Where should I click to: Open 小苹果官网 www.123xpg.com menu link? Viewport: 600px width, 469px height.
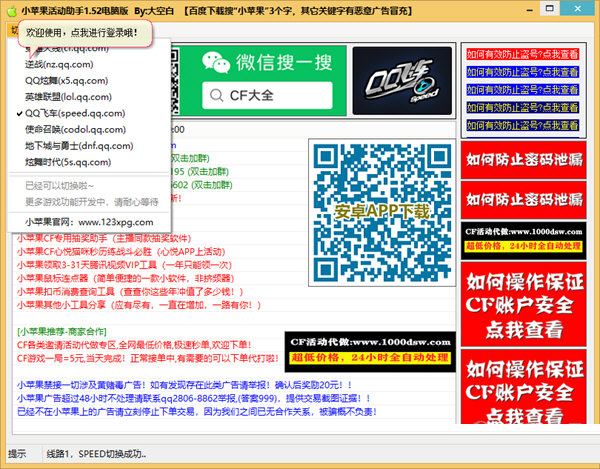pyautogui.click(x=89, y=222)
